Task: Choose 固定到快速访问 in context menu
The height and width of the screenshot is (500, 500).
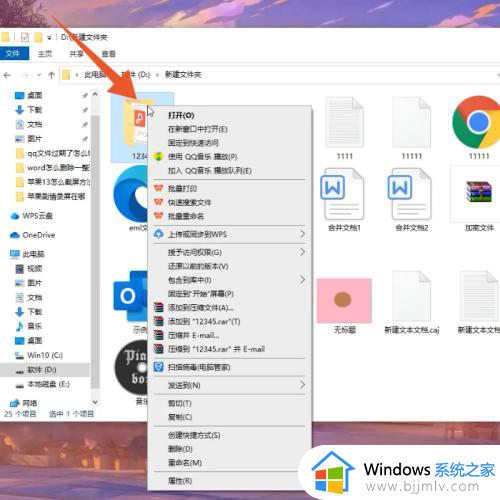Action: coord(229,143)
